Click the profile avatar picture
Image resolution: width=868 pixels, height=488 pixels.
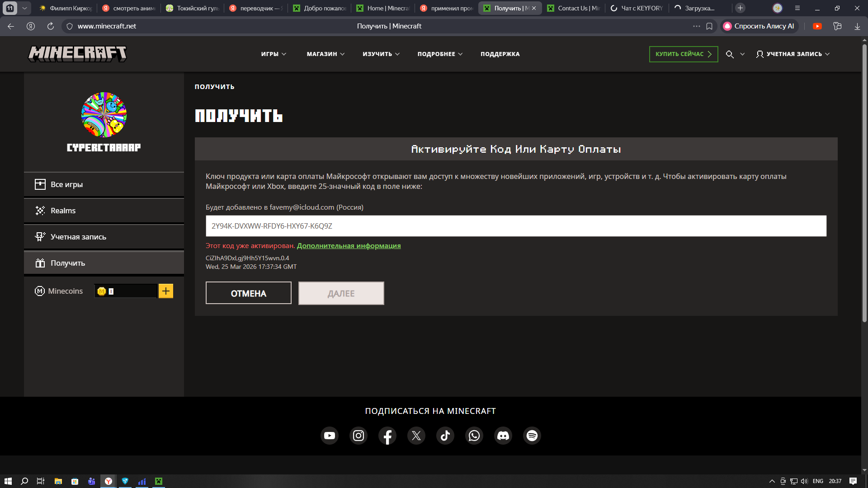tap(104, 115)
